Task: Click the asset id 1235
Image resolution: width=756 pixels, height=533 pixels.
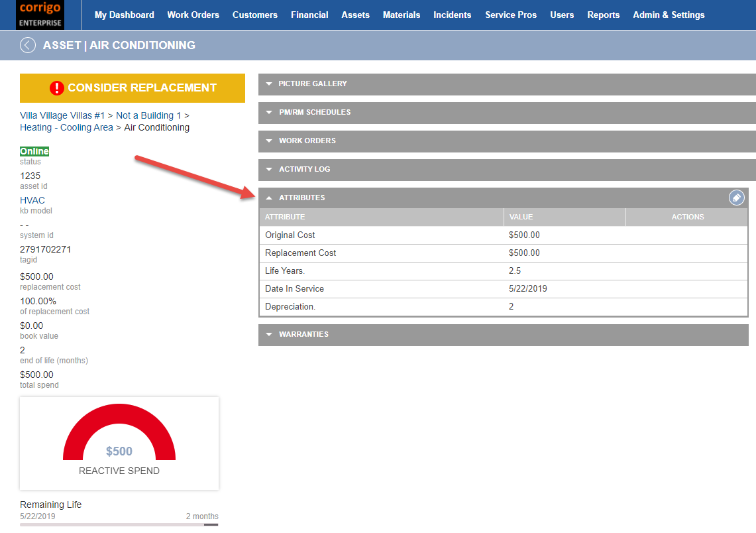Action: [x=30, y=176]
